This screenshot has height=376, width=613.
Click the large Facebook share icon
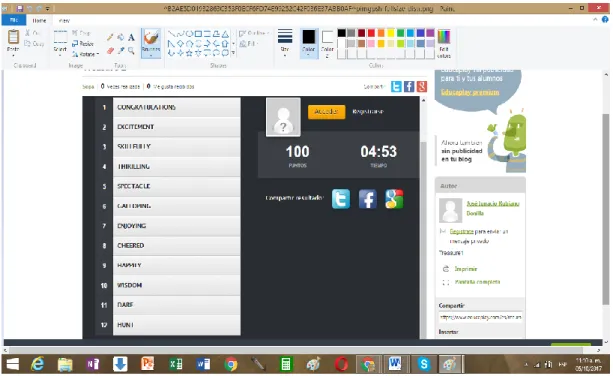point(367,199)
